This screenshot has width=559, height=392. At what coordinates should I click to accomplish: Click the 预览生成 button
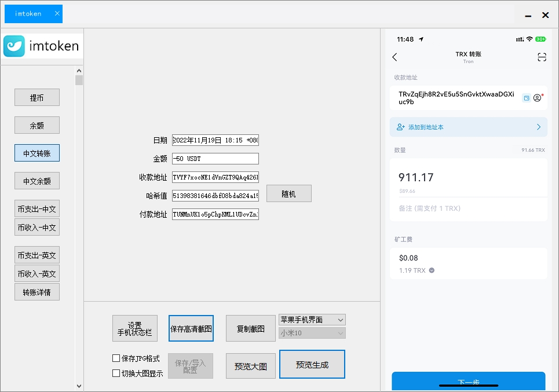(312, 364)
